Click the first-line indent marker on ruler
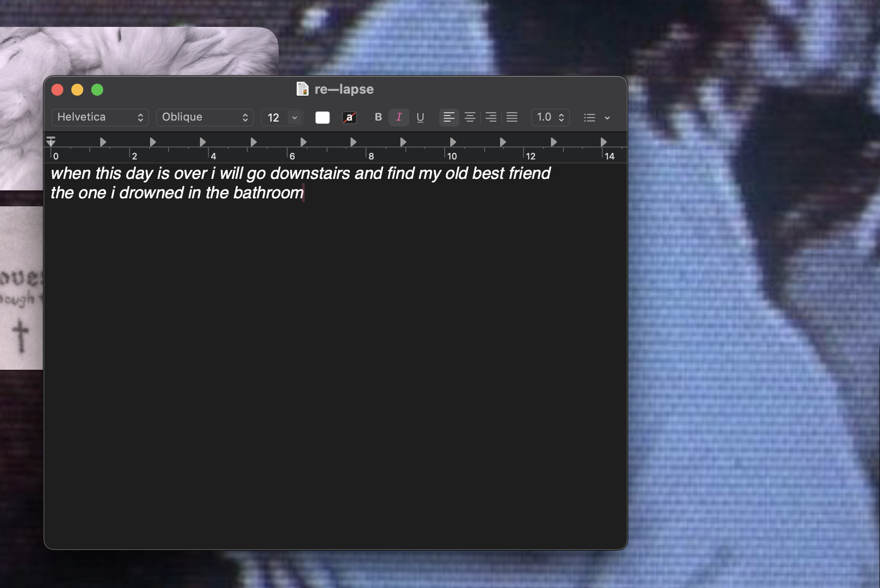This screenshot has height=588, width=880. click(x=51, y=139)
